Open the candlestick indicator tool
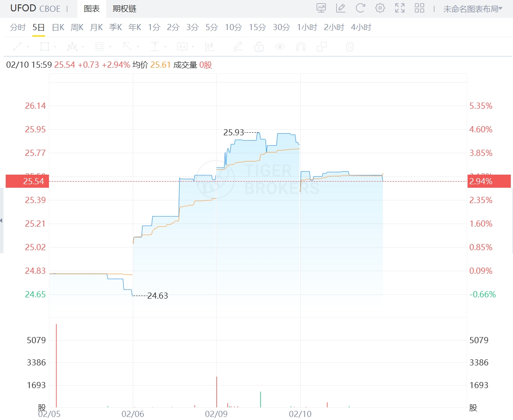Image resolution: width=513 pixels, height=420 pixels. pos(210,47)
